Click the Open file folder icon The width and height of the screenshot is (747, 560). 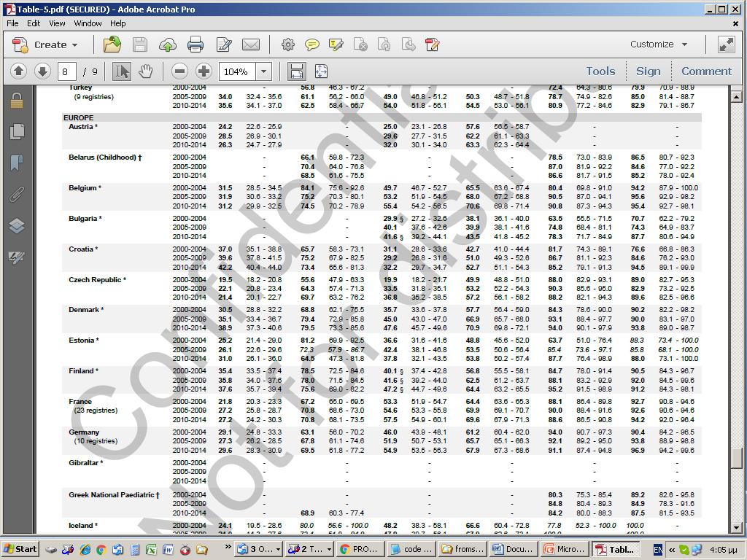(x=112, y=44)
